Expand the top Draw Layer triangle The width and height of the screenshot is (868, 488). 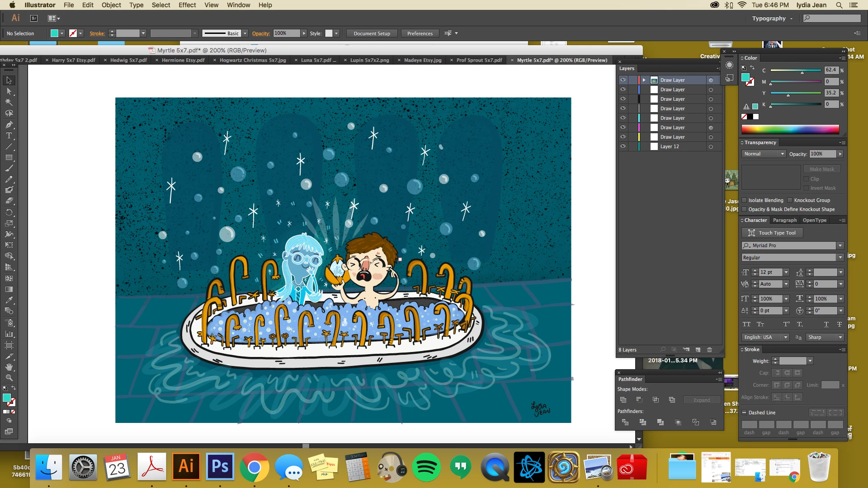pos(644,80)
